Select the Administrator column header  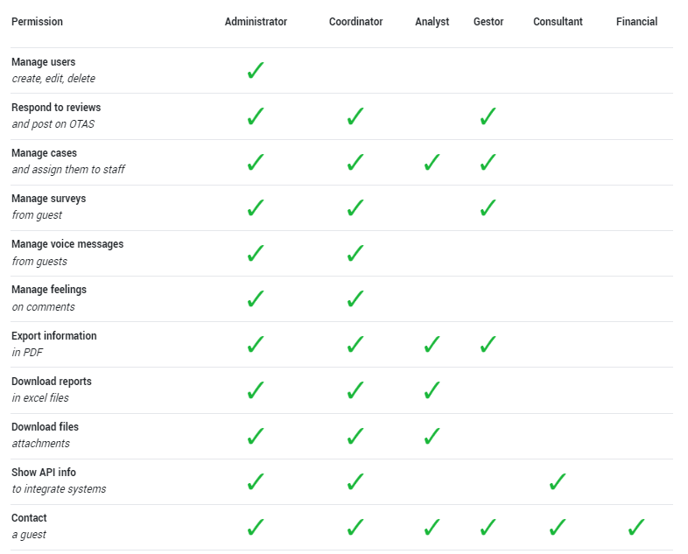(256, 21)
